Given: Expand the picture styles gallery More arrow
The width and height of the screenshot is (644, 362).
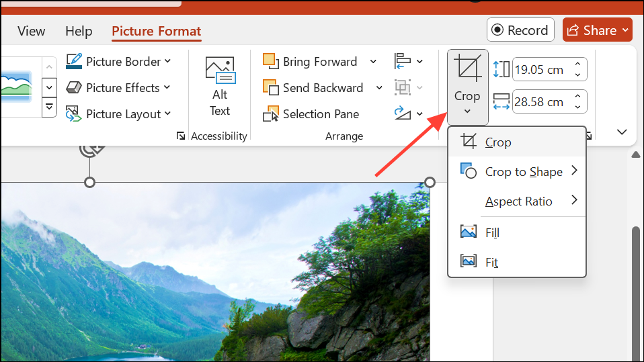Looking at the screenshot, I should [49, 107].
